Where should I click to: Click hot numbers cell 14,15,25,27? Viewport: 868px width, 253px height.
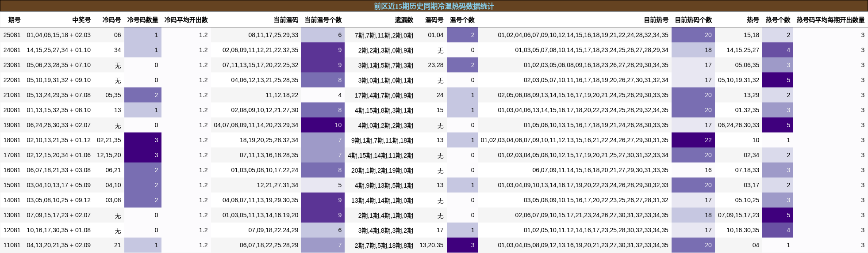(743, 50)
